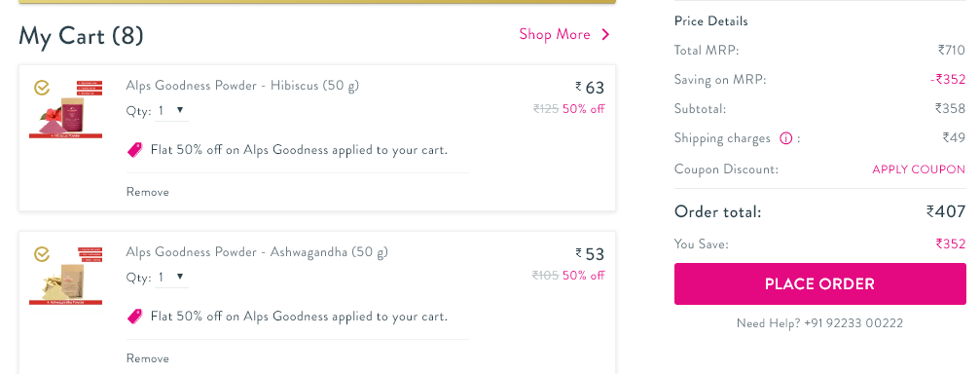980x374 pixels.
Task: Click the gold checkmark badge on Hibiscus item
Action: (42, 88)
